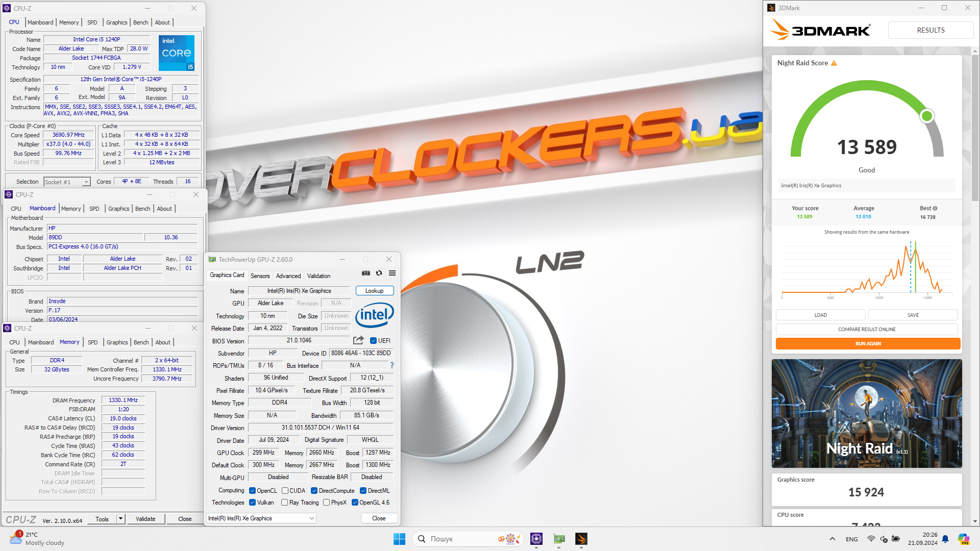Show hidden tray icons chevron
Viewport: 980px width, 551px height.
pos(832,539)
